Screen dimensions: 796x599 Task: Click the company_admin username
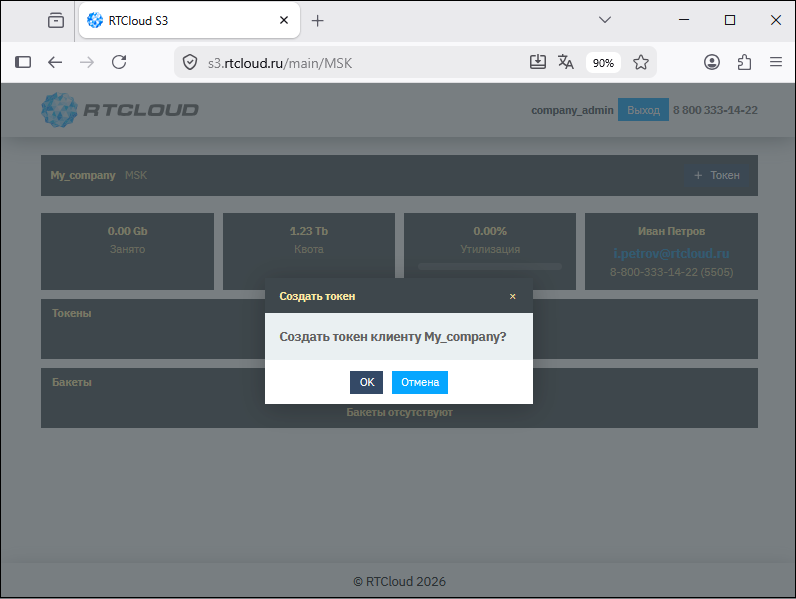pos(572,110)
